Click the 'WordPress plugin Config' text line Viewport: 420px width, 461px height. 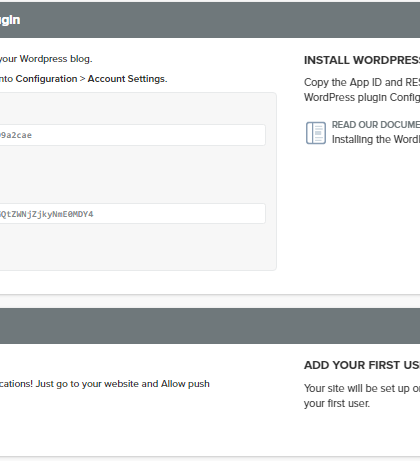coord(362,98)
